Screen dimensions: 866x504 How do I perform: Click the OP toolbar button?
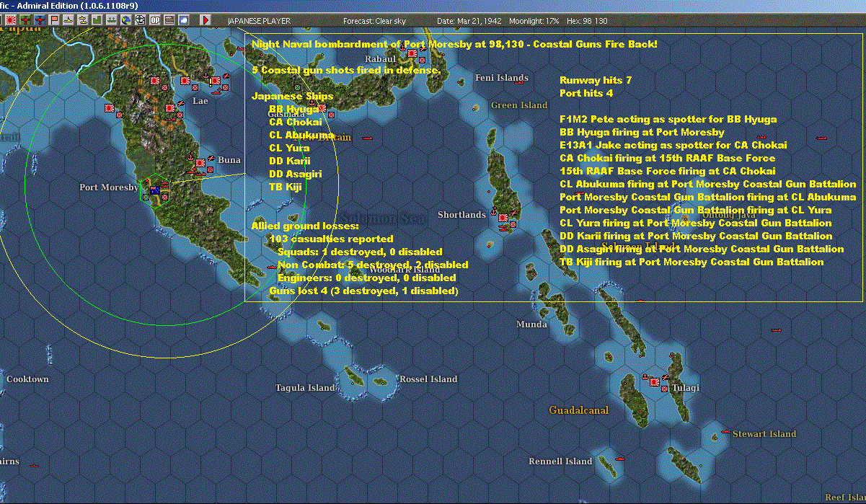click(x=155, y=20)
